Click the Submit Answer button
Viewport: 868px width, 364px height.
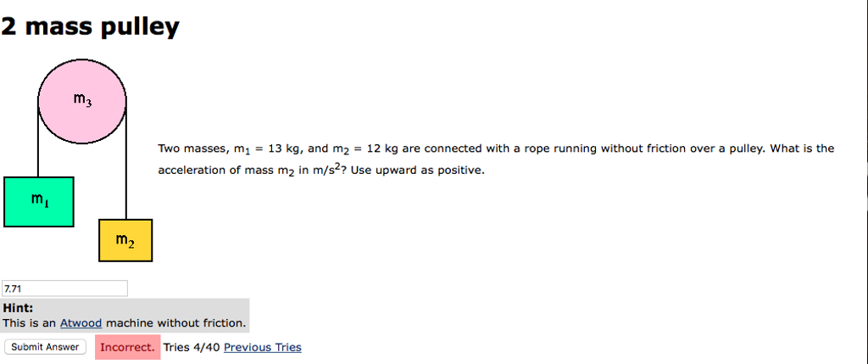45,347
